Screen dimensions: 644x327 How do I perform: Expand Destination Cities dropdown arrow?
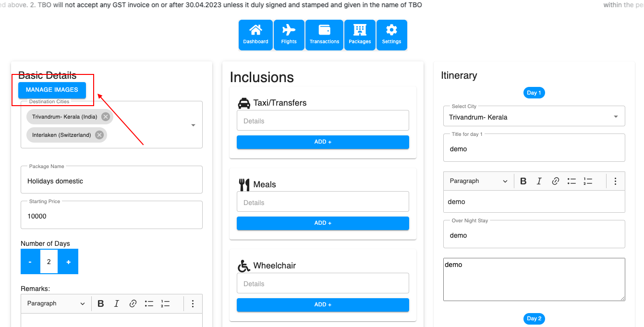click(193, 125)
